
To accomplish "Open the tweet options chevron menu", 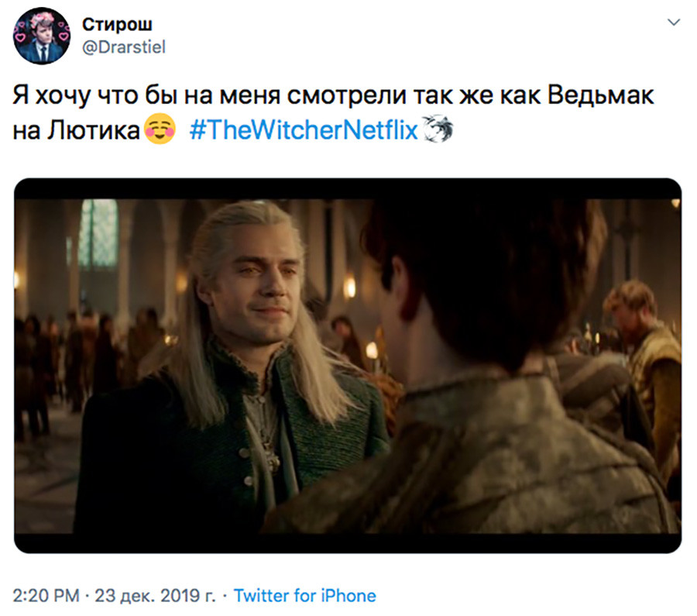I will click(674, 22).
